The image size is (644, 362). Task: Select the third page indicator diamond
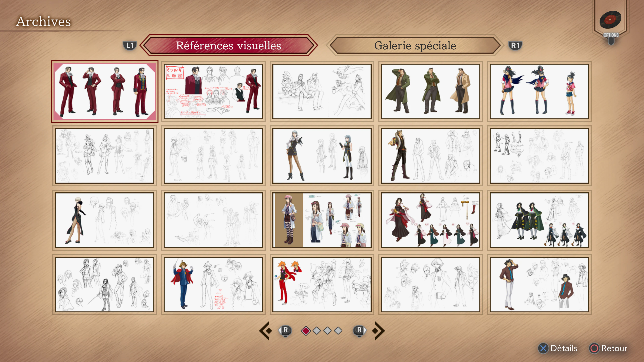[328, 330]
